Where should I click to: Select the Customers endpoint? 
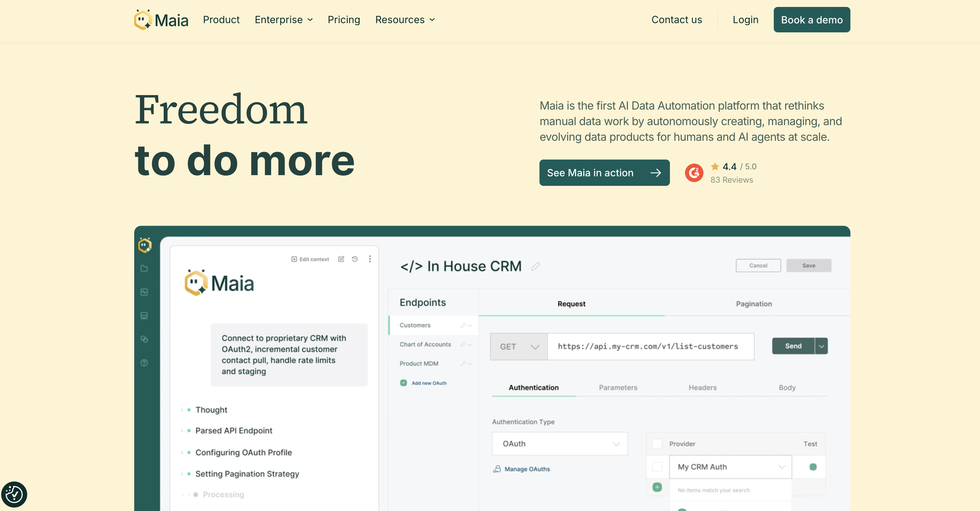[x=433, y=325]
